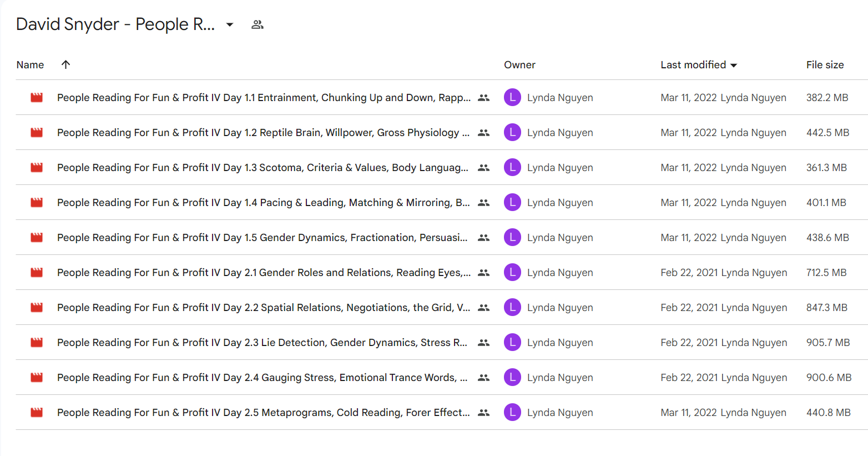Click file size 712.5 MB

pos(826,273)
